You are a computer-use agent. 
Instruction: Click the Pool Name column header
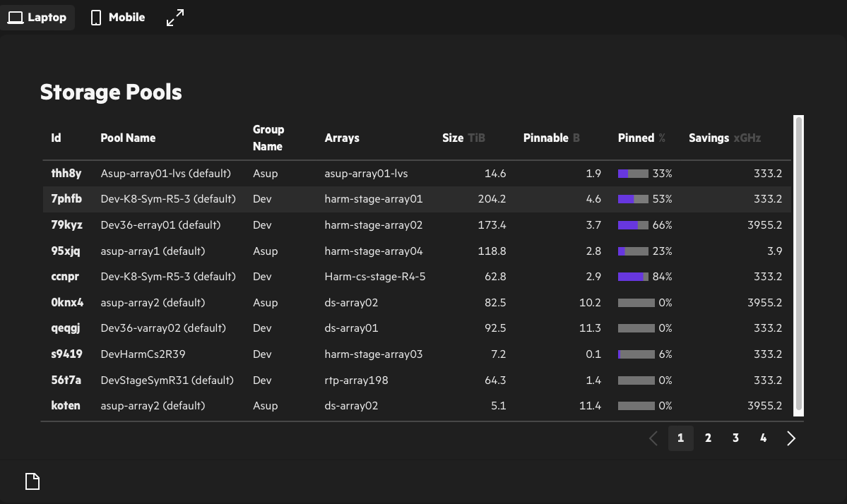[x=128, y=138]
